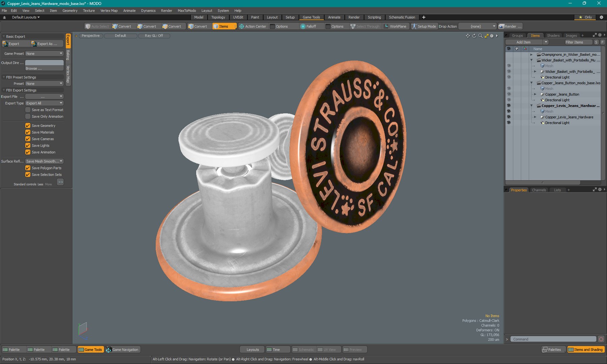This screenshot has width=607, height=364.
Task: Click Items and Shading layout button
Action: 586,350
